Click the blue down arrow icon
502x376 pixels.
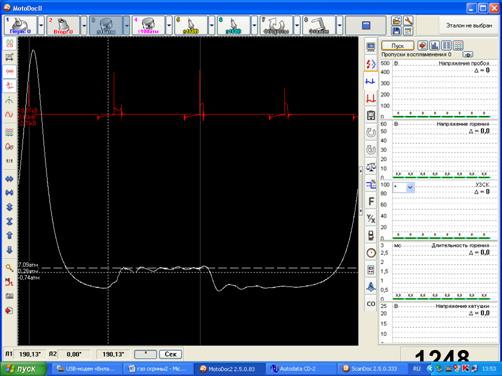[x=9, y=250]
